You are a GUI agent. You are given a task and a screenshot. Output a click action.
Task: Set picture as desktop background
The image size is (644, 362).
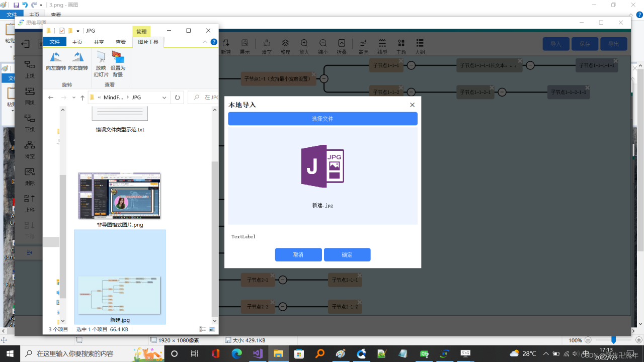118,63
